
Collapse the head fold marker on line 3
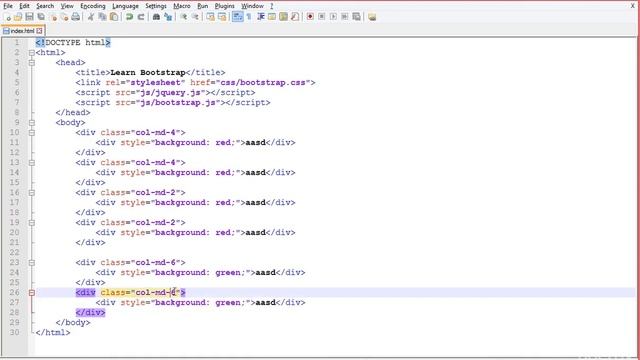(x=32, y=62)
